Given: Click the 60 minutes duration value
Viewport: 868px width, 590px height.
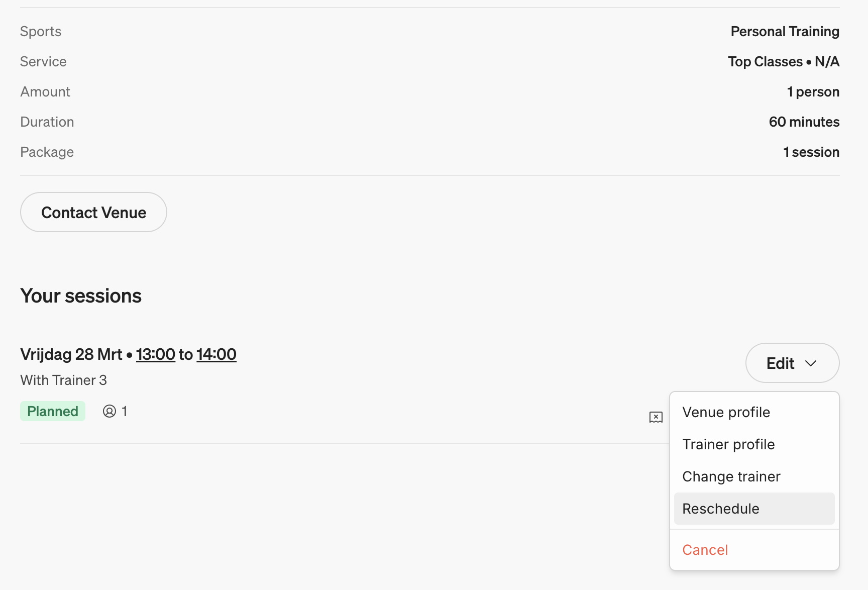Looking at the screenshot, I should click(804, 122).
